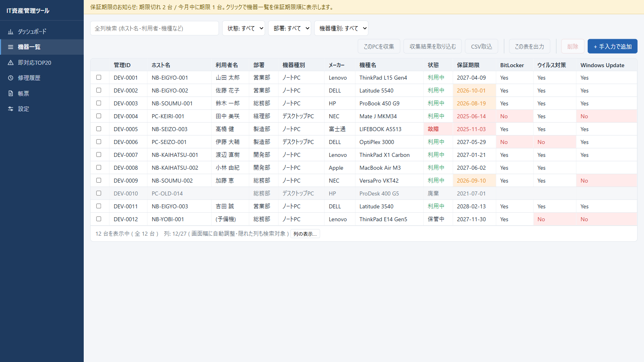This screenshot has width=644, height=362.
Task: Click the CSV取込 button
Action: pyautogui.click(x=481, y=46)
